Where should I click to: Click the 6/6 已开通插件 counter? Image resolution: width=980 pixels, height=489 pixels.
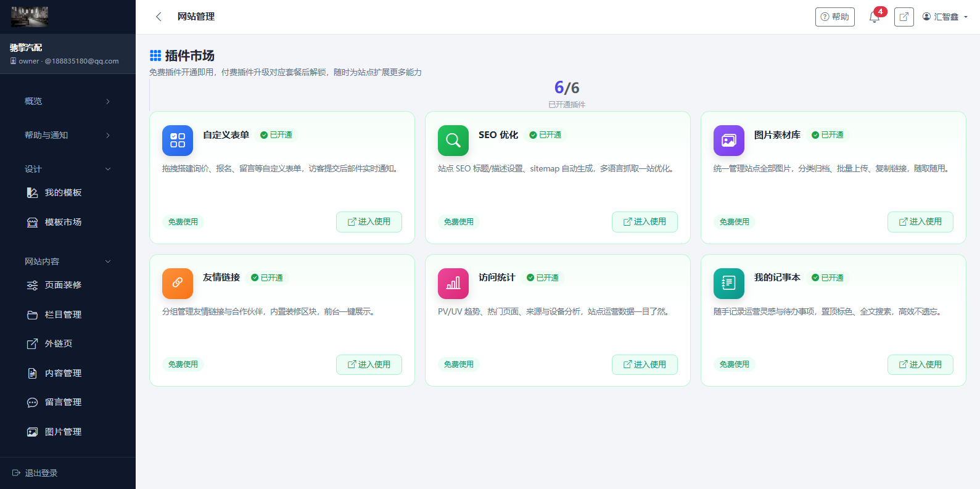pyautogui.click(x=567, y=94)
